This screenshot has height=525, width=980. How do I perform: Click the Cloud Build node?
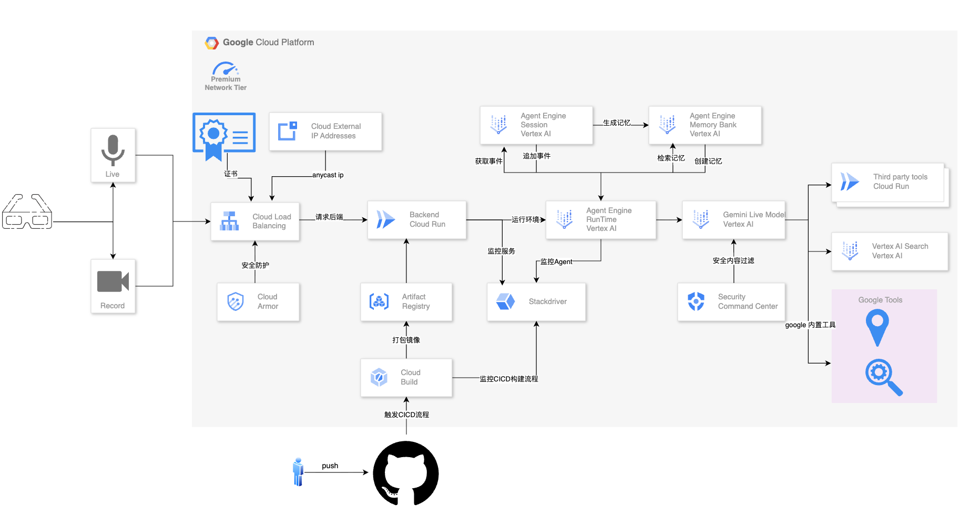pyautogui.click(x=406, y=377)
